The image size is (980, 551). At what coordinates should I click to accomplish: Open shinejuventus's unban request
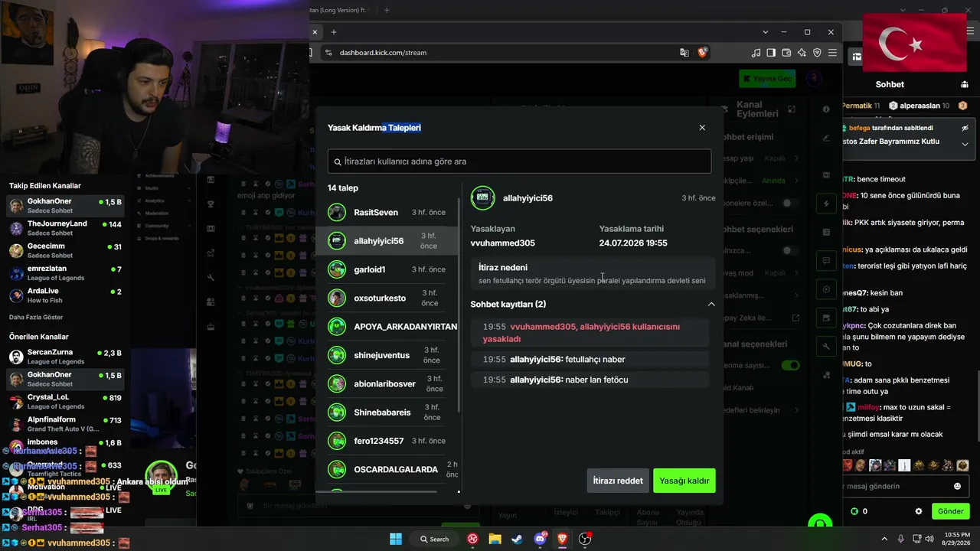click(x=391, y=355)
